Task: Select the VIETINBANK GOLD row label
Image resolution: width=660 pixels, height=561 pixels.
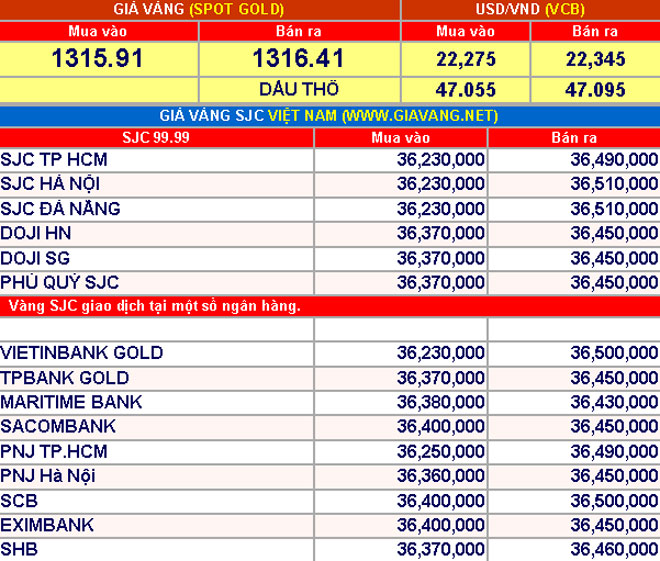Action: click(83, 354)
